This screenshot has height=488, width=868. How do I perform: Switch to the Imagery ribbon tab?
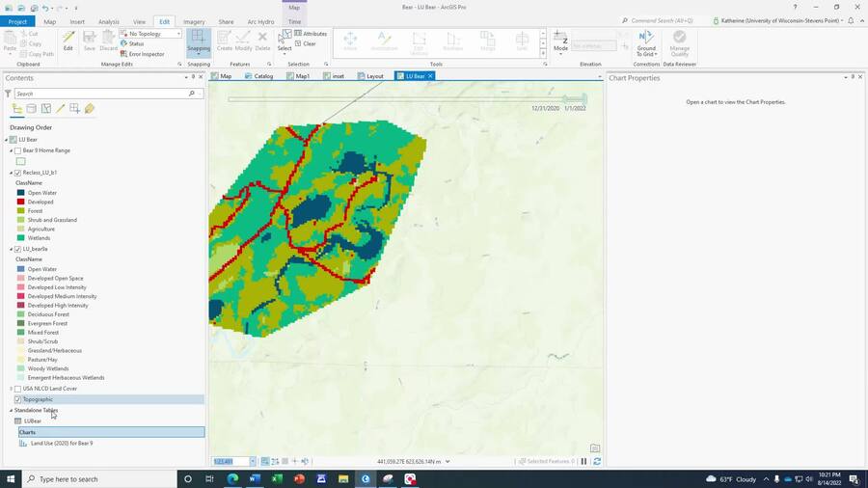194,21
